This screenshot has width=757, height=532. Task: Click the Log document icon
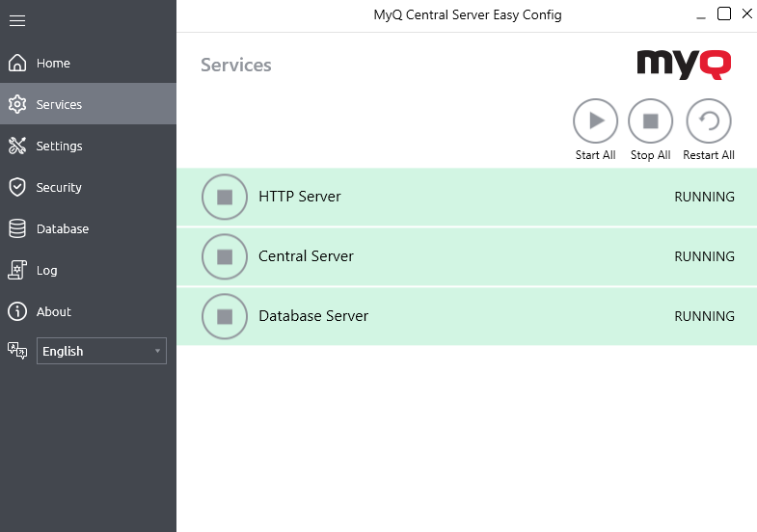tap(16, 270)
